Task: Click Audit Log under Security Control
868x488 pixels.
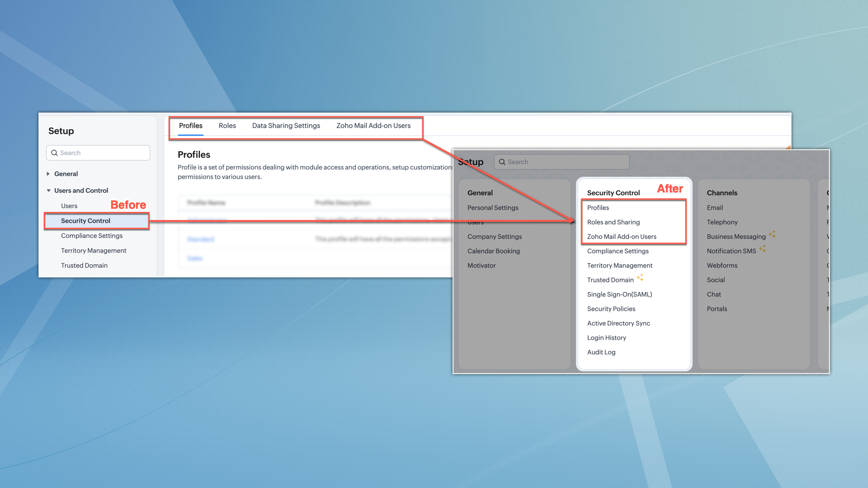Action: pos(601,352)
